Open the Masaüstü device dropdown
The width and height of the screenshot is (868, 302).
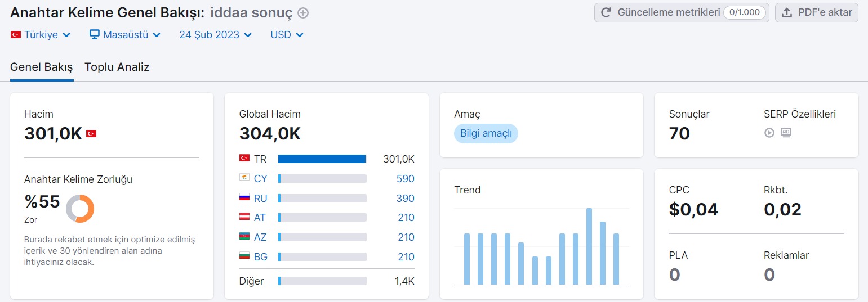click(x=125, y=35)
